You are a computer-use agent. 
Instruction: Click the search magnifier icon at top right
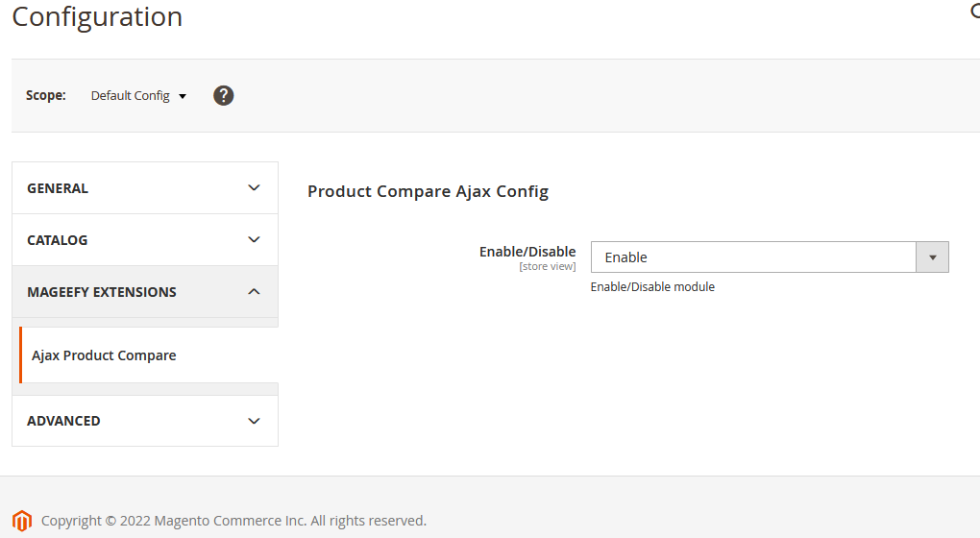pyautogui.click(x=974, y=12)
